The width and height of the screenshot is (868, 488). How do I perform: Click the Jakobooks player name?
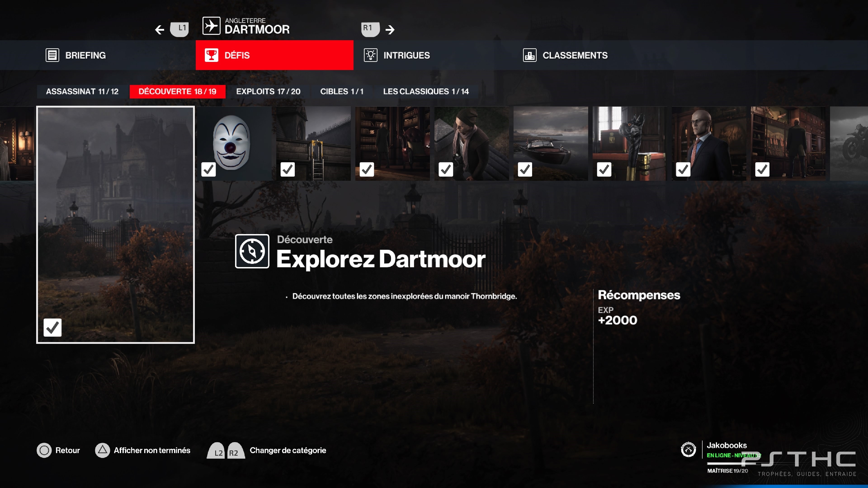pyautogui.click(x=727, y=445)
